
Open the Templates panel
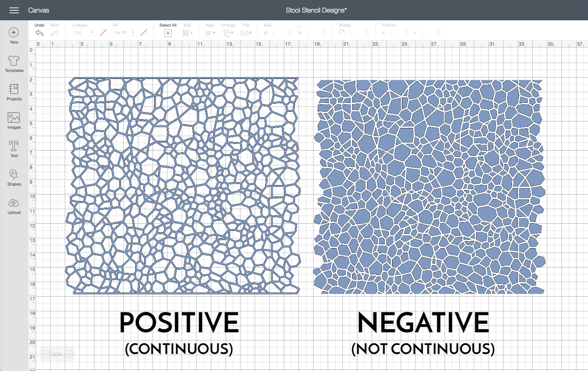pos(14,64)
